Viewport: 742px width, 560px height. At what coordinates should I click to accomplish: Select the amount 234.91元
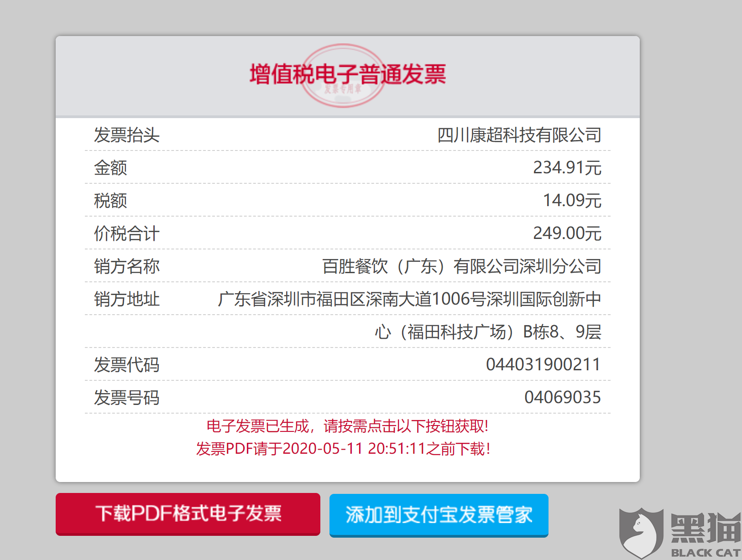point(567,168)
